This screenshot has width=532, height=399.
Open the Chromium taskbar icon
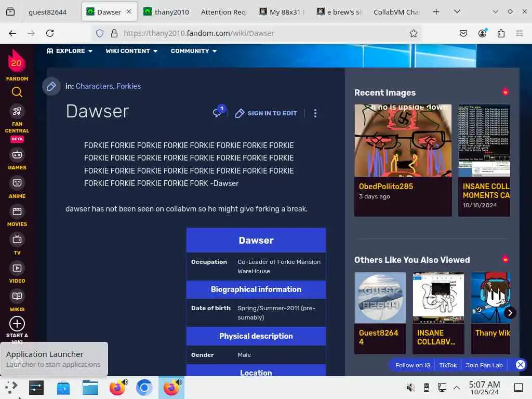tap(144, 388)
